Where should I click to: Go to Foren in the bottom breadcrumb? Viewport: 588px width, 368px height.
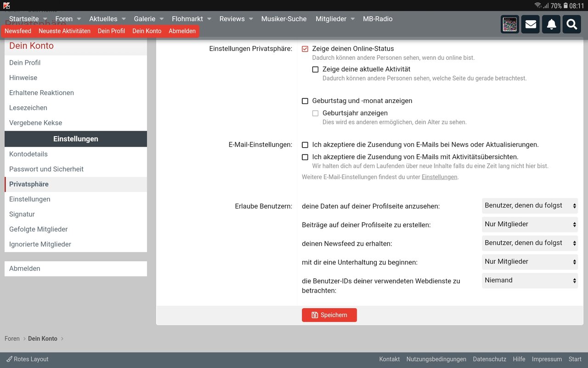point(12,339)
